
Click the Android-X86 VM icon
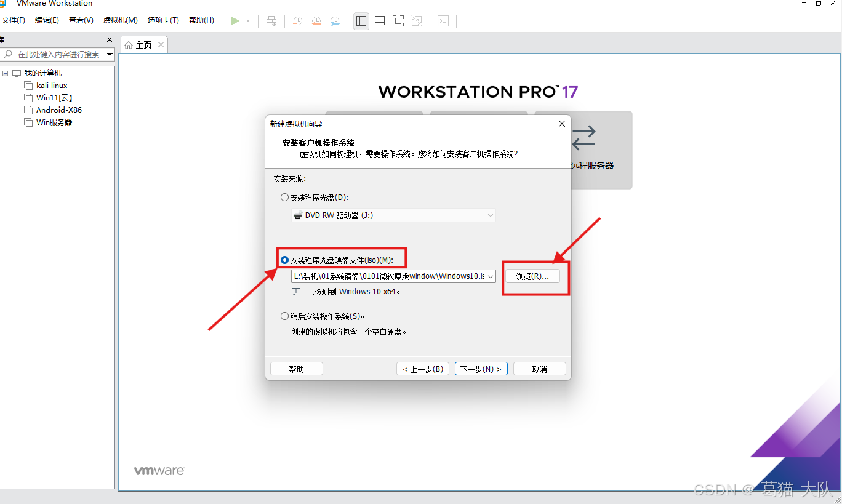[28, 110]
